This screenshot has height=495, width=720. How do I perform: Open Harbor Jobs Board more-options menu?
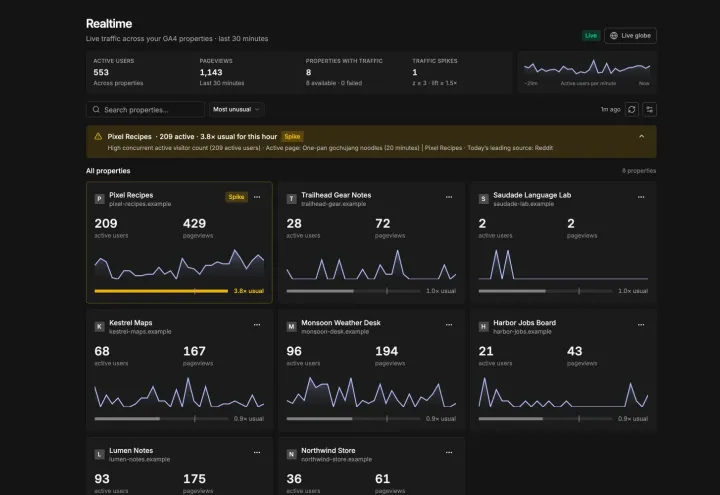[641, 325]
